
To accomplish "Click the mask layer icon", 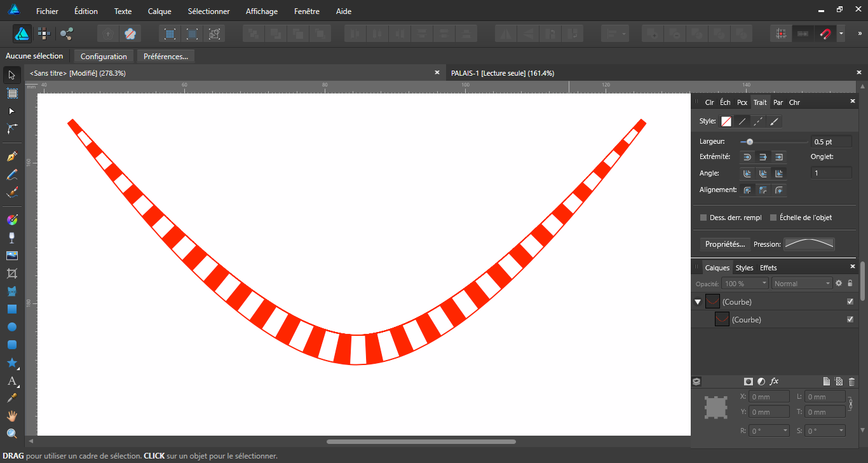I will tap(749, 382).
